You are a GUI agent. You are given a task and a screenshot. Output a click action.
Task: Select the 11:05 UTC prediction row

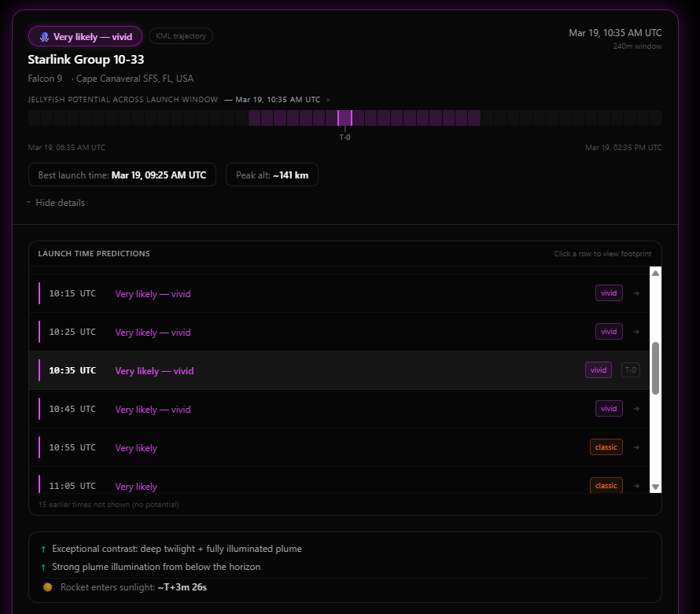click(x=339, y=480)
